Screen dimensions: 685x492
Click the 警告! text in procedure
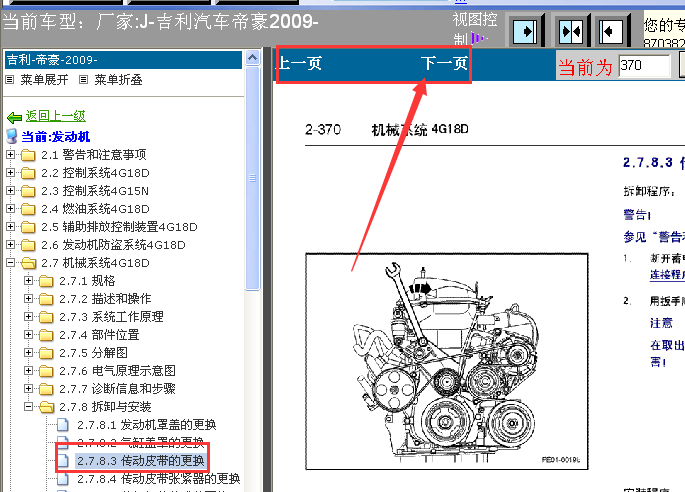click(637, 215)
